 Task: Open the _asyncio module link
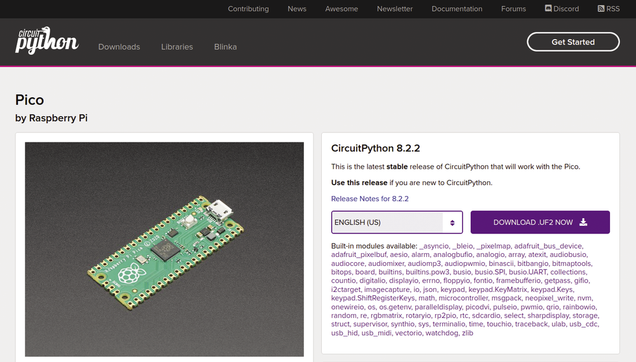click(434, 246)
